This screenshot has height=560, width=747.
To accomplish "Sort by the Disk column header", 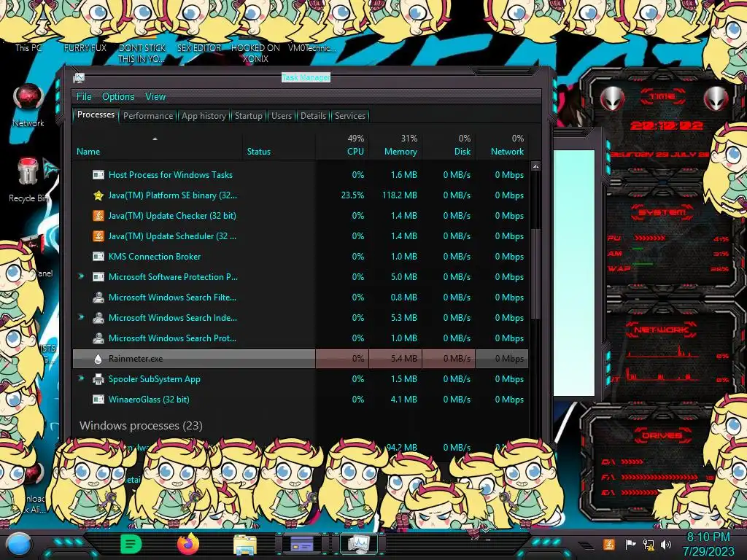I will [449, 146].
